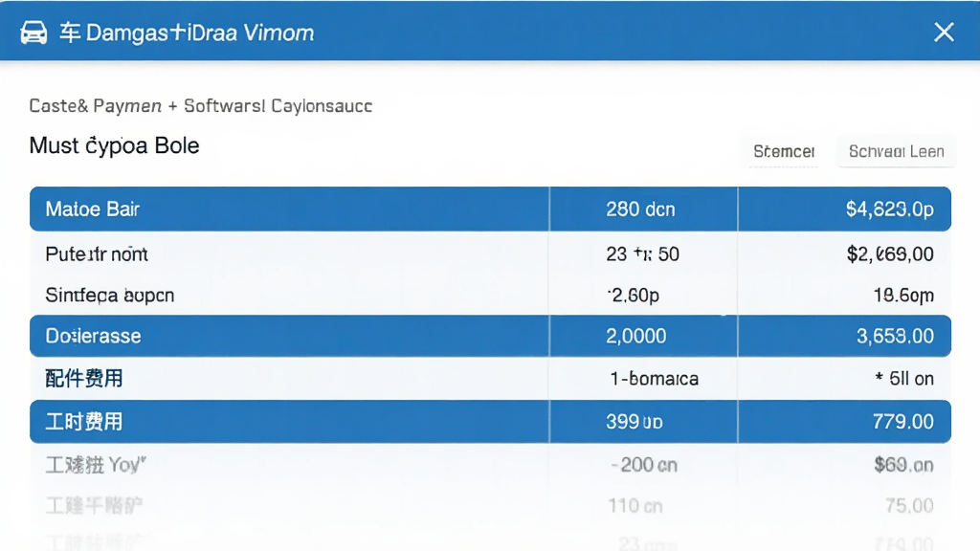Close the dialog with X button
Viewport: 980px width, 551px height.
point(944,32)
